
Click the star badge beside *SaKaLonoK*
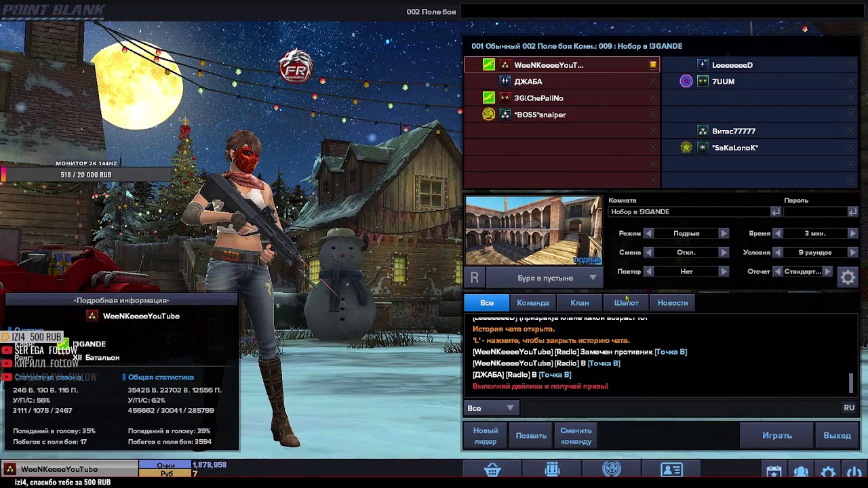click(686, 148)
